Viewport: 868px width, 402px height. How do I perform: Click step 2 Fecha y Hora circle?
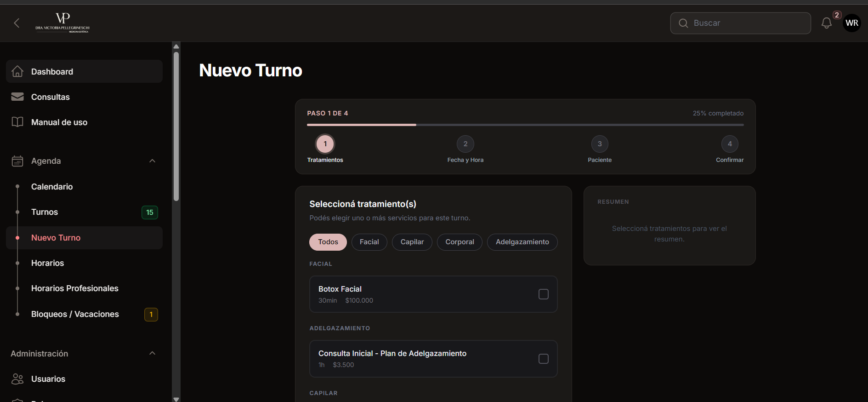465,144
